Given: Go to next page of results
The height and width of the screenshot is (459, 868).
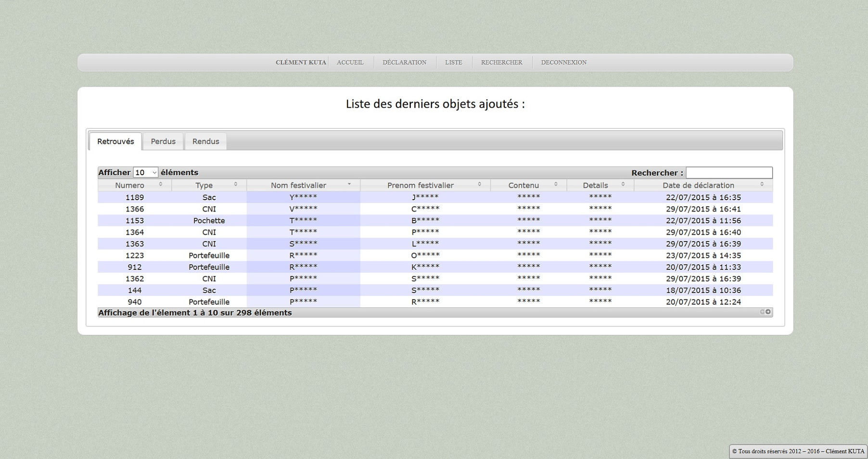Looking at the screenshot, I should (768, 312).
